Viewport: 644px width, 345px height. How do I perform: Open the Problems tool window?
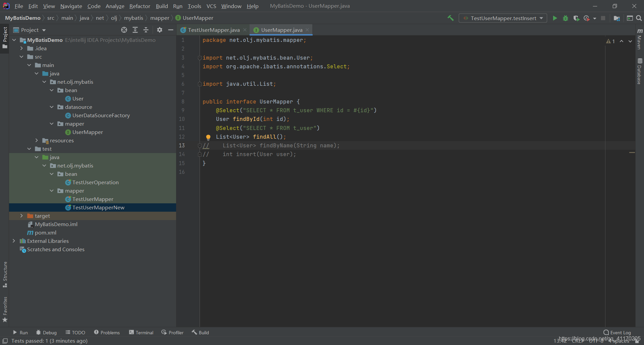coord(107,332)
